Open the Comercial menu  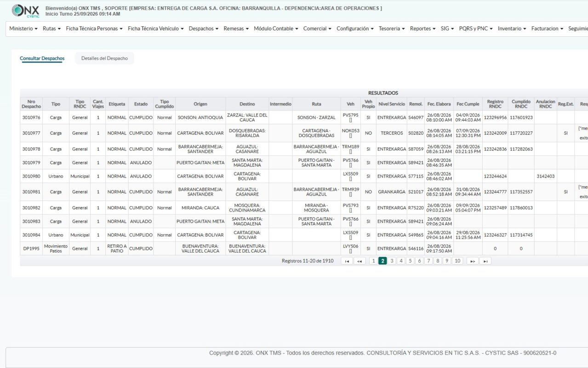click(317, 29)
